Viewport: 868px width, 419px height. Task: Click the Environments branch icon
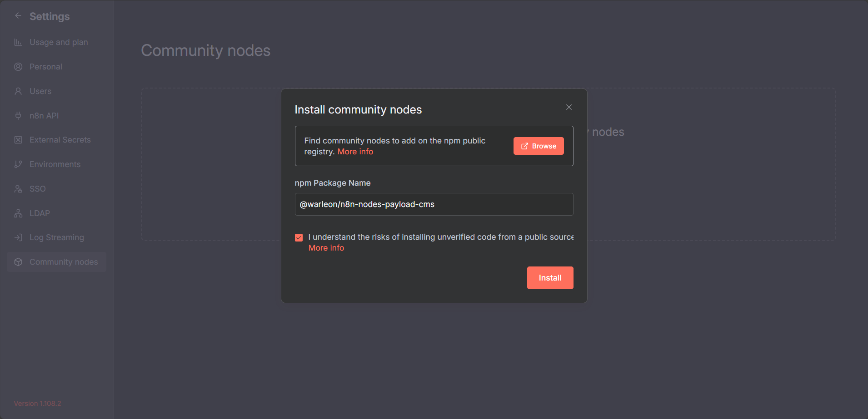click(x=18, y=164)
